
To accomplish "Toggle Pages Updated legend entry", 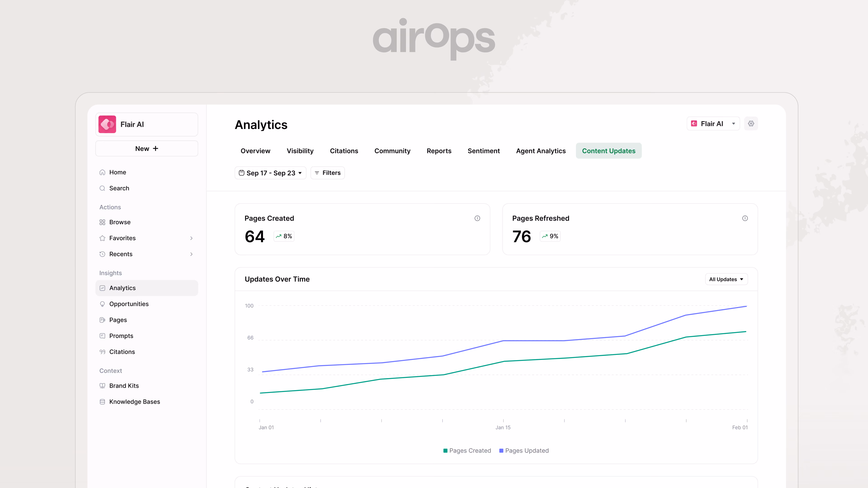I will [x=524, y=451].
